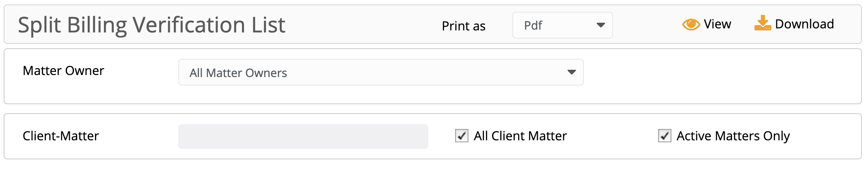Click the orange Download tray icon
Screen dimensions: 868x176
click(762, 23)
